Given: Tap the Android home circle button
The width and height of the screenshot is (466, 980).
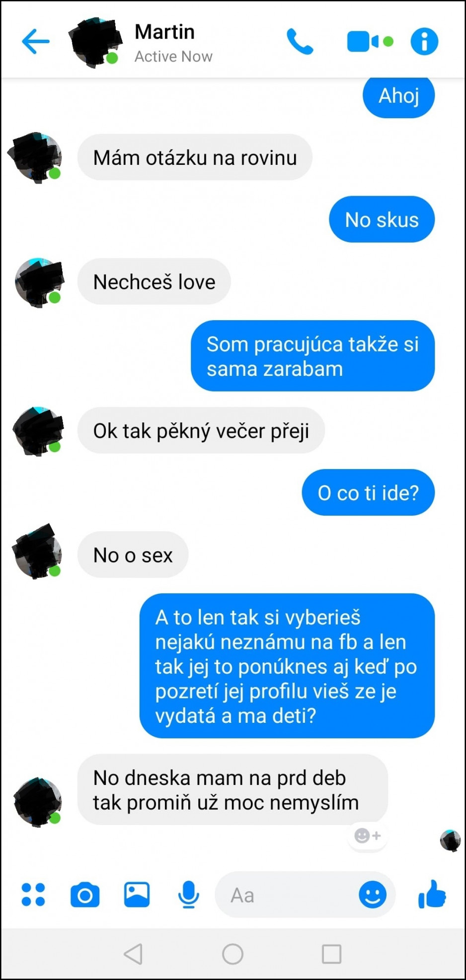Looking at the screenshot, I should pyautogui.click(x=233, y=954).
